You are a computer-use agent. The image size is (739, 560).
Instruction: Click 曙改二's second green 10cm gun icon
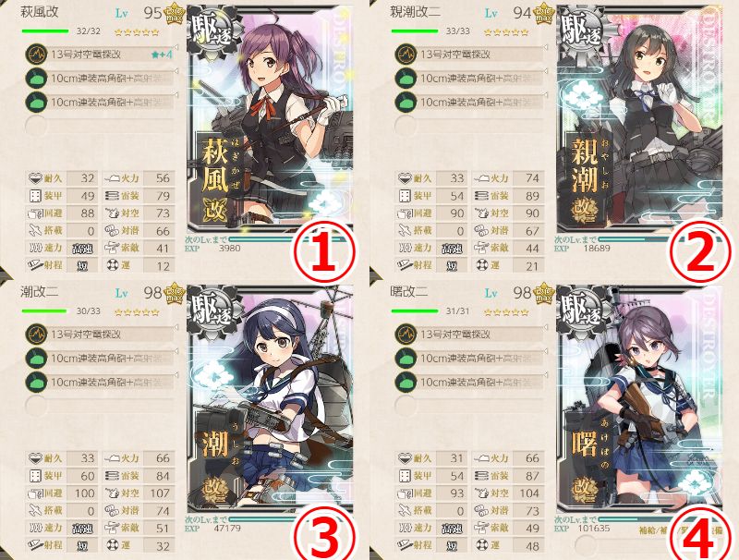406,382
